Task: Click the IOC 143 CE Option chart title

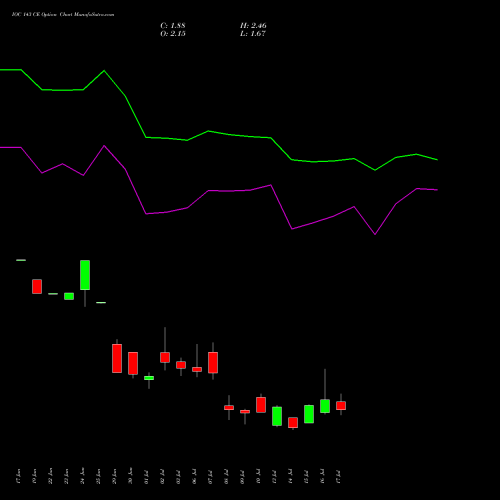Action: click(x=63, y=15)
